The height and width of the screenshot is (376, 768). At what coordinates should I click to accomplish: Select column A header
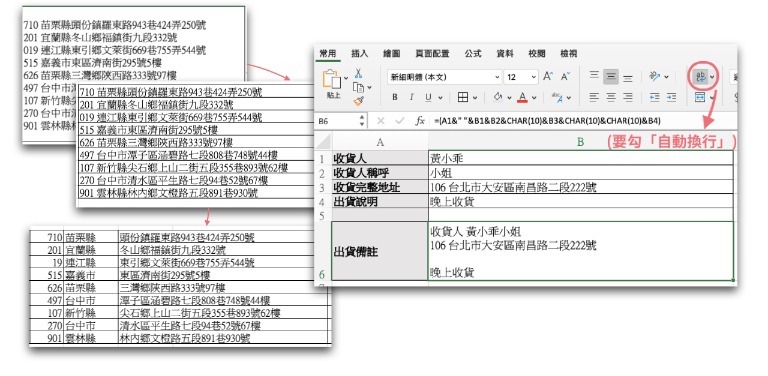tap(380, 142)
